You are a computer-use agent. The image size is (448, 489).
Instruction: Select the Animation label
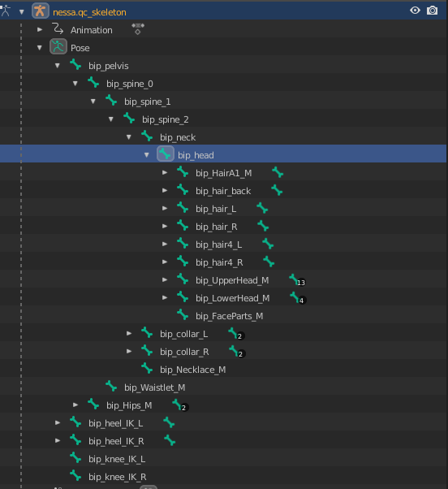pyautogui.click(x=91, y=30)
